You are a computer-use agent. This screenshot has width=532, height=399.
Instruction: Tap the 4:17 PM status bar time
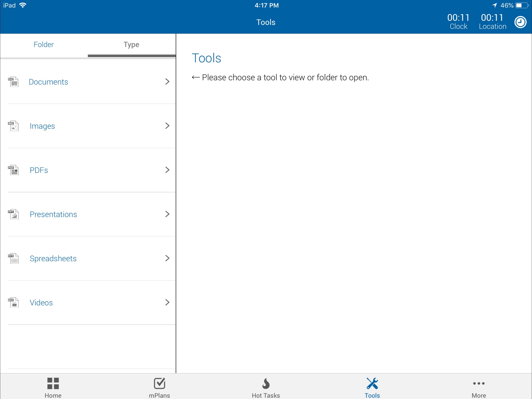click(266, 5)
